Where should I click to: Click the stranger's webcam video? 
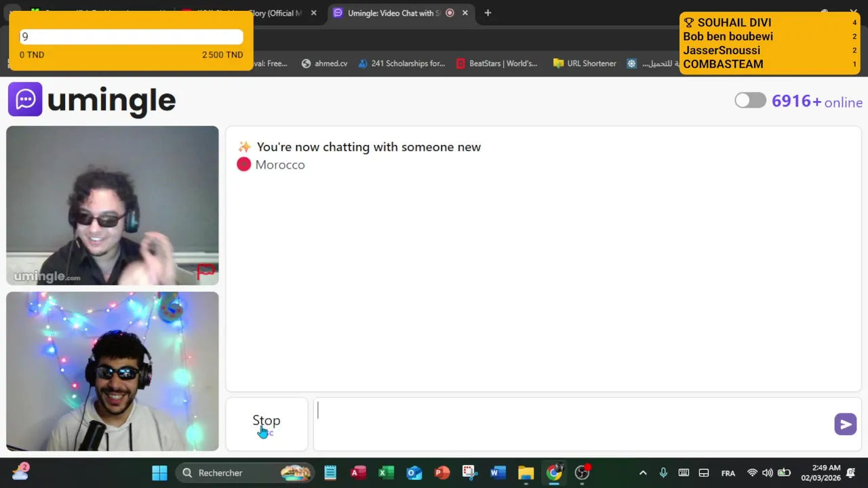pyautogui.click(x=113, y=205)
